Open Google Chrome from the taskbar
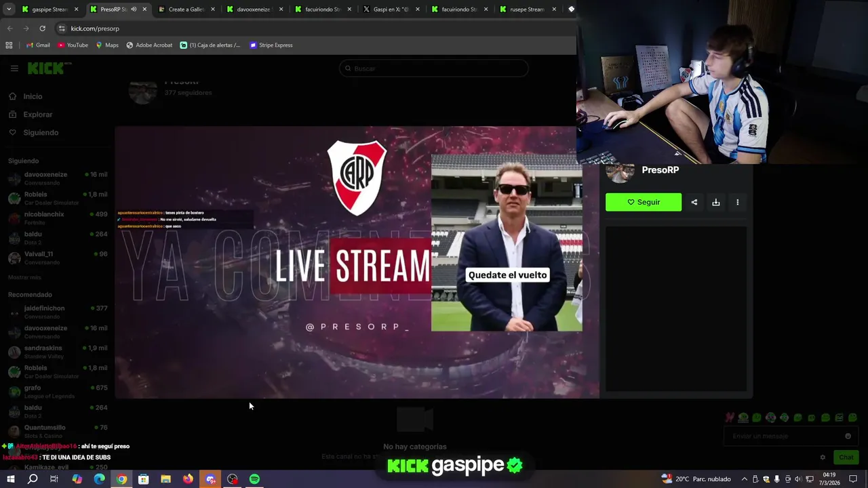The height and width of the screenshot is (488, 868). pos(121,479)
